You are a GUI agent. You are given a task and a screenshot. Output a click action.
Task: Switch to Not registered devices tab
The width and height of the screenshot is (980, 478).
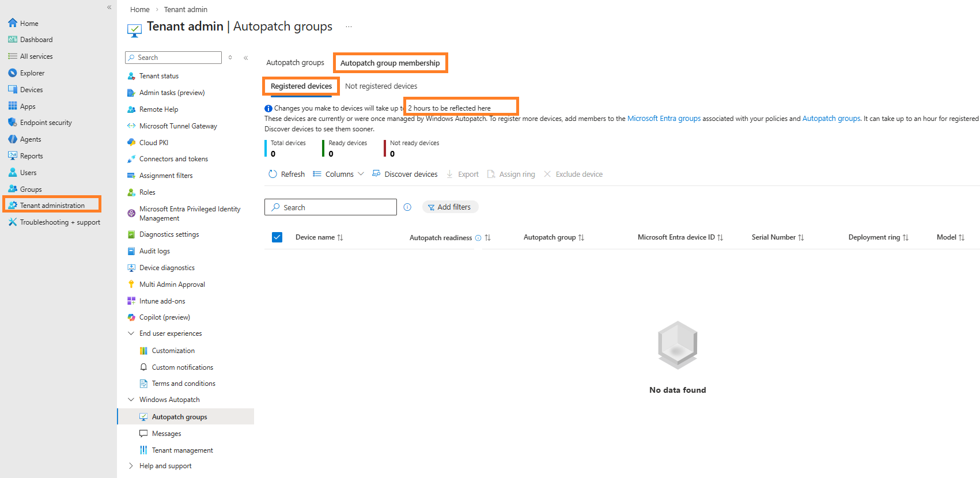click(x=381, y=86)
